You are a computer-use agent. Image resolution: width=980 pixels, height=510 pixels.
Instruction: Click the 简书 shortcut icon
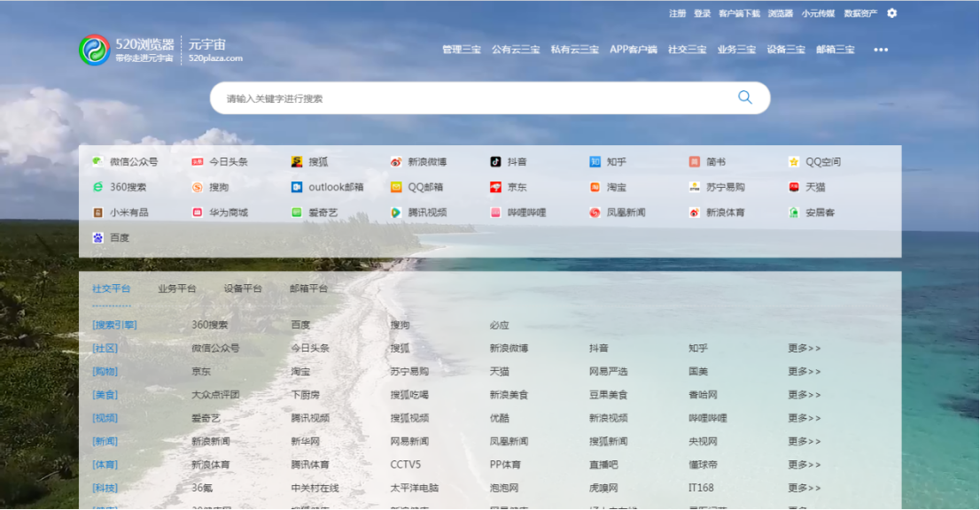(695, 162)
